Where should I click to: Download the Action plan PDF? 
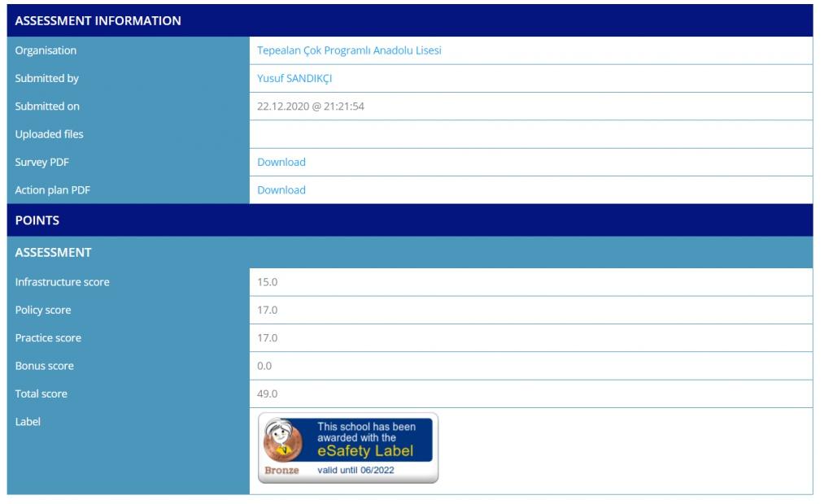coord(281,190)
